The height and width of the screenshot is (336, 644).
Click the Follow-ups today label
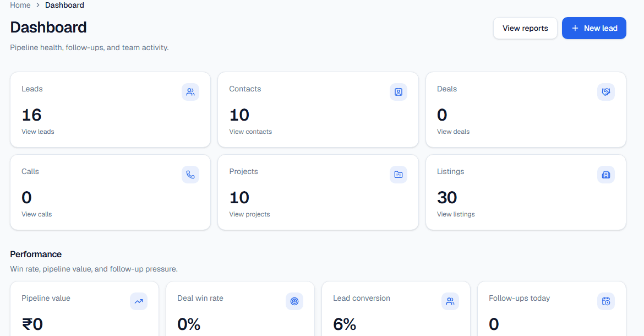[x=519, y=298]
